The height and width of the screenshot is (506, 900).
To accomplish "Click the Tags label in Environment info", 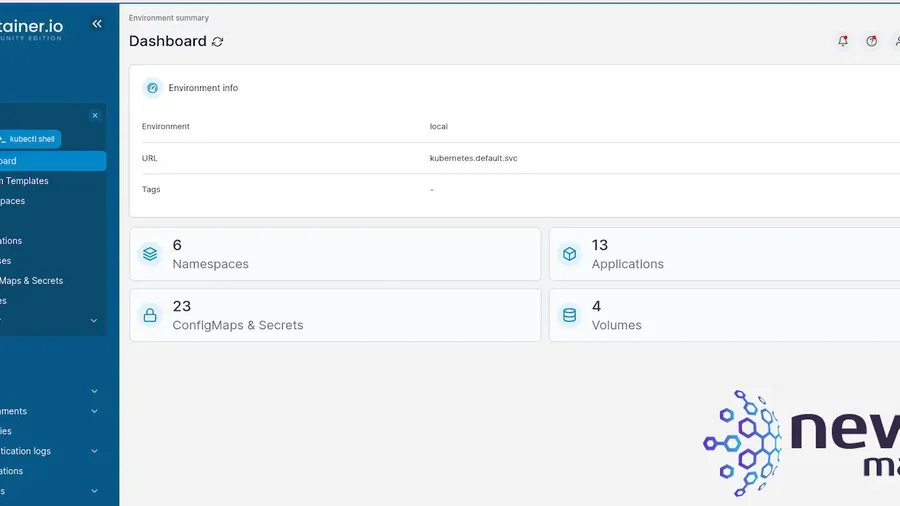I will click(151, 189).
